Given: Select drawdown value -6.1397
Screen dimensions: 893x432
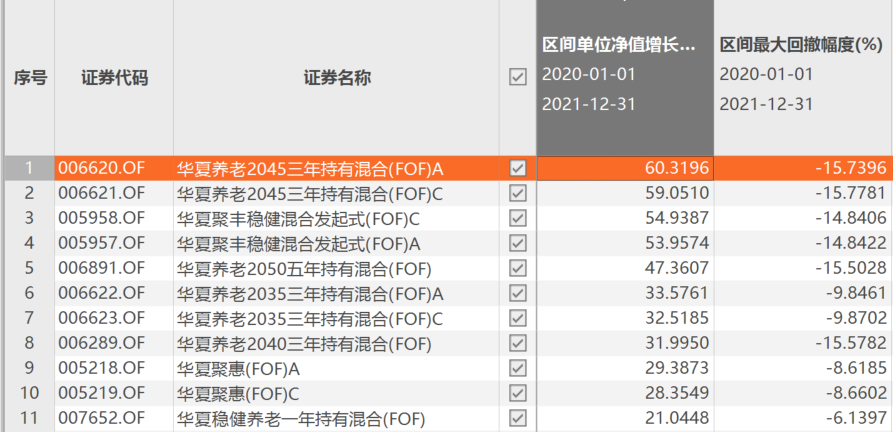Looking at the screenshot, I should (855, 418).
